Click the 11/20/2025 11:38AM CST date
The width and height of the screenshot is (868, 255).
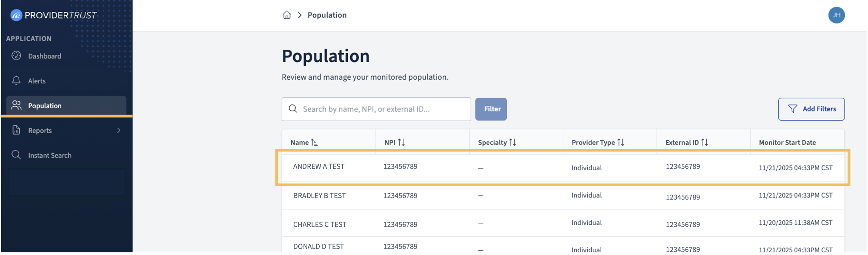click(796, 223)
